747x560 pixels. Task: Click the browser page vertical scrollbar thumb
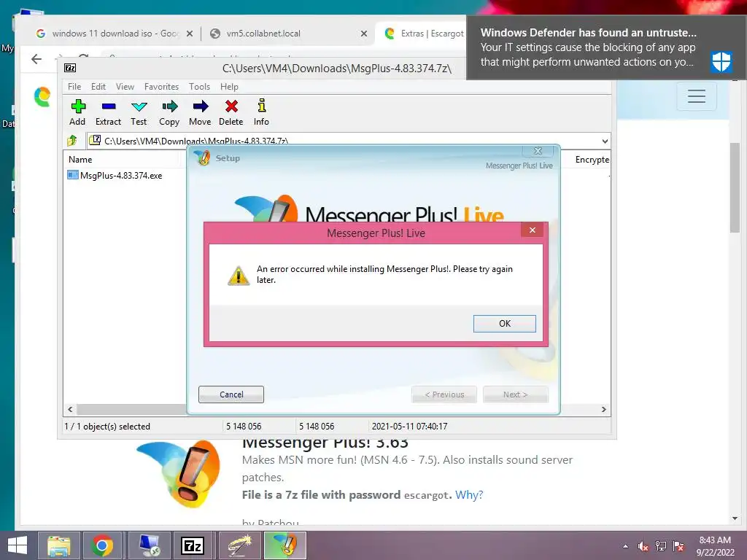(735, 187)
